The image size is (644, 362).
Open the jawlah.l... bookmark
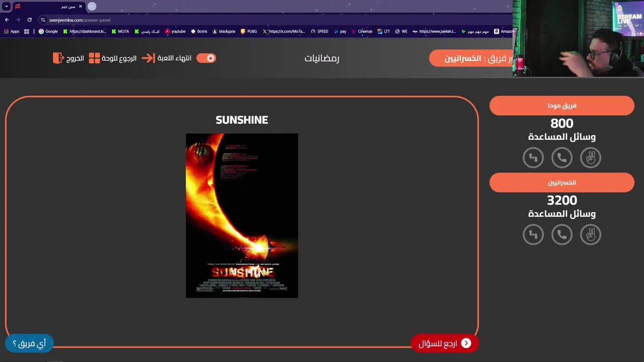(x=434, y=31)
